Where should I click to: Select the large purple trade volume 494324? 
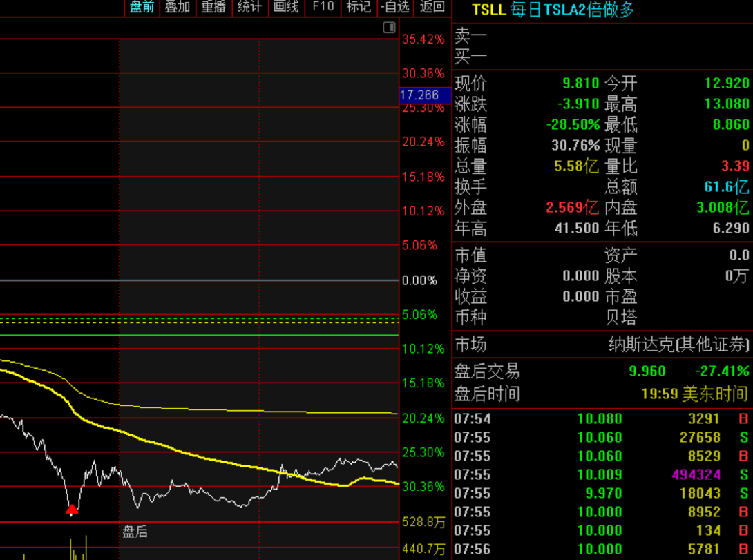tap(696, 474)
